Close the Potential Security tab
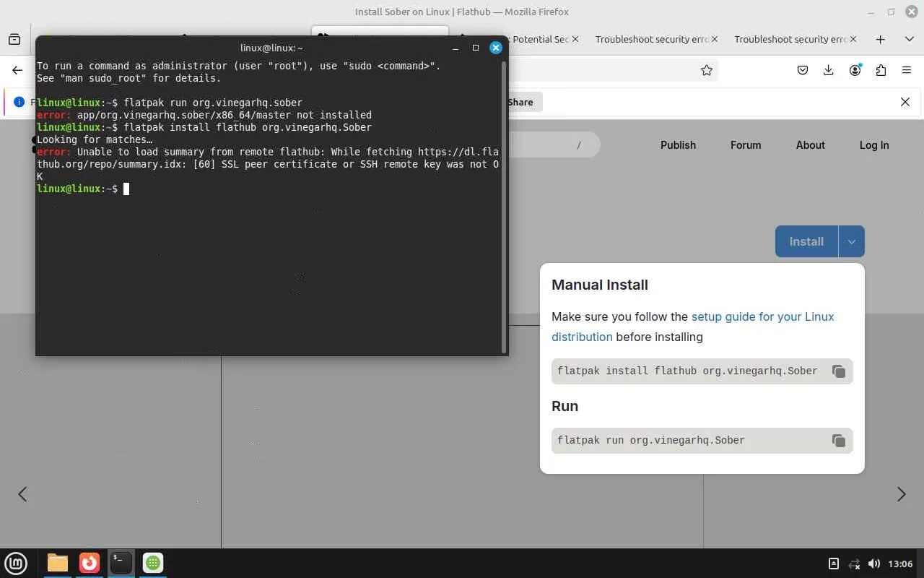Screen dimensions: 924x578 point(575,39)
